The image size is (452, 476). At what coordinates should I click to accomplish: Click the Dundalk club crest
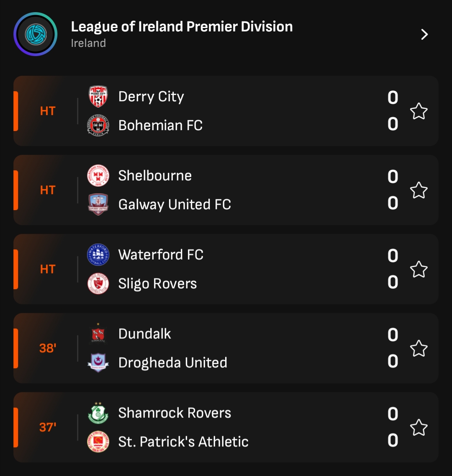click(98, 334)
